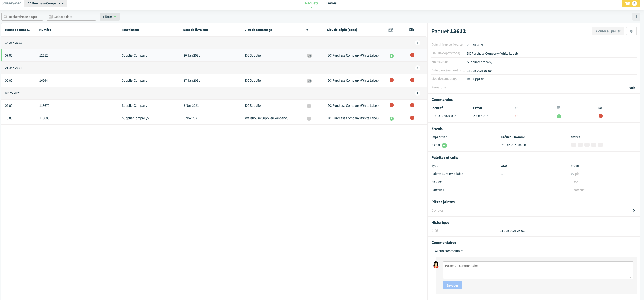This screenshot has height=300, width=644.
Task: Click the red calendar status dot for row 16244
Action: pyautogui.click(x=392, y=80)
